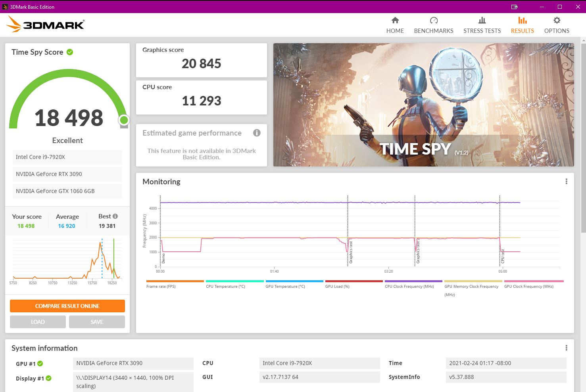Click the Time Spy banner image
Screen dimensions: 586x392
[x=423, y=105]
